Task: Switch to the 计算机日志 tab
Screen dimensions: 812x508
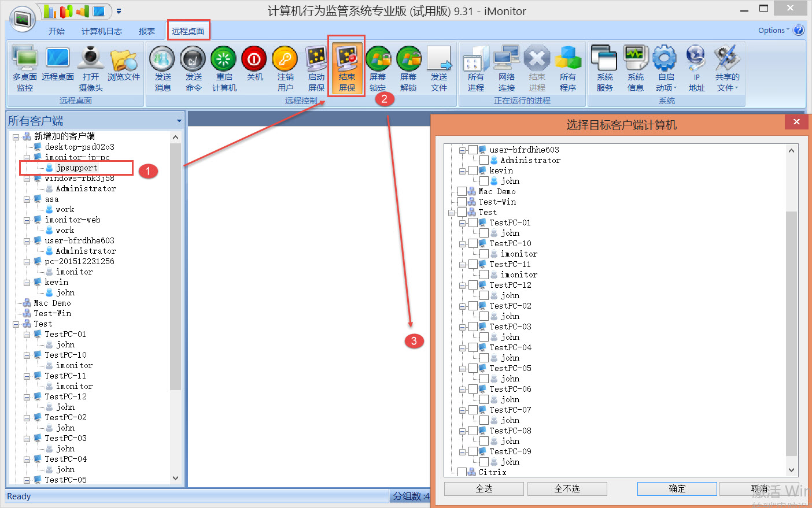Action: (x=102, y=31)
